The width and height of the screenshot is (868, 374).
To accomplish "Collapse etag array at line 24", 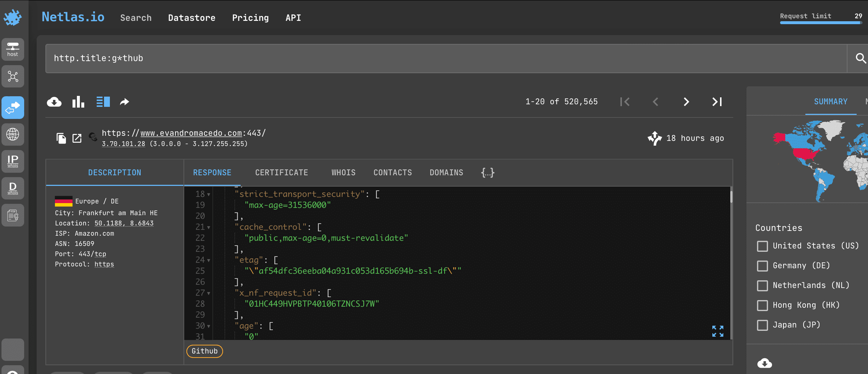I will tap(209, 261).
